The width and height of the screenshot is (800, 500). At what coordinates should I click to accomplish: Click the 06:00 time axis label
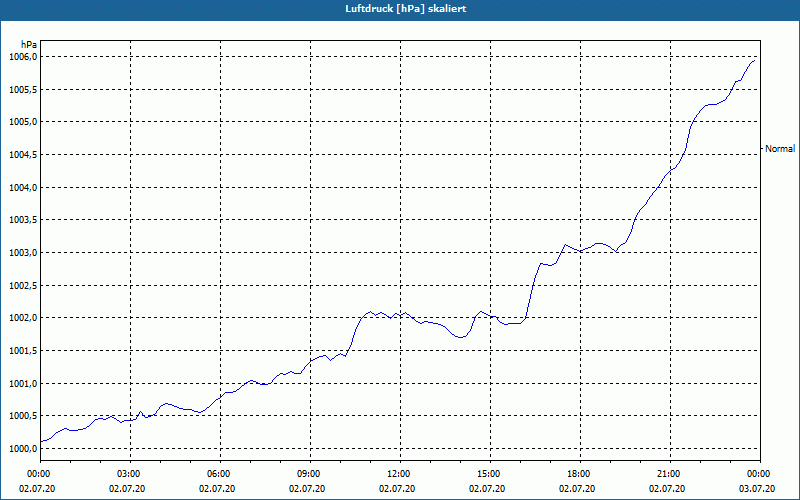coord(220,474)
